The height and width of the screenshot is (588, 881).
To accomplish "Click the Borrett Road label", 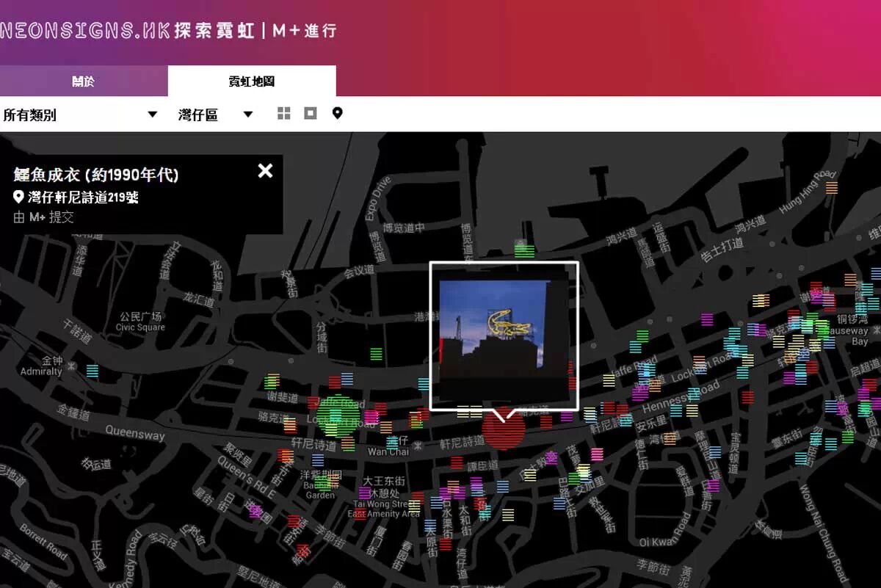I will click(x=44, y=540).
